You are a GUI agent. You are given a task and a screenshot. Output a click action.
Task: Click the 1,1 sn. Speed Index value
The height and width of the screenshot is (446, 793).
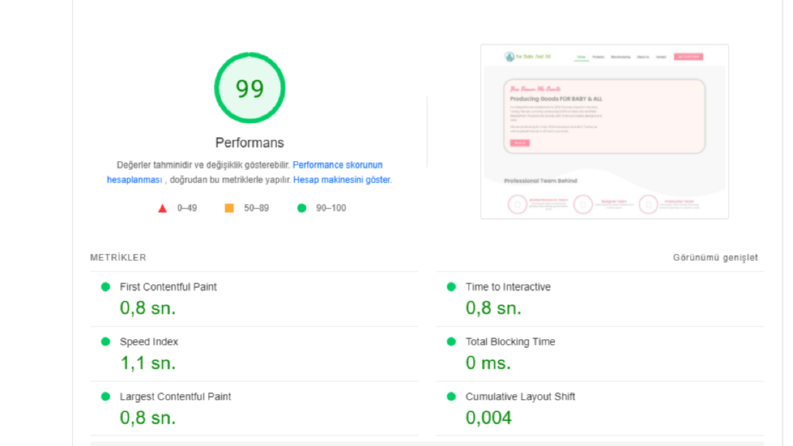pos(148,363)
